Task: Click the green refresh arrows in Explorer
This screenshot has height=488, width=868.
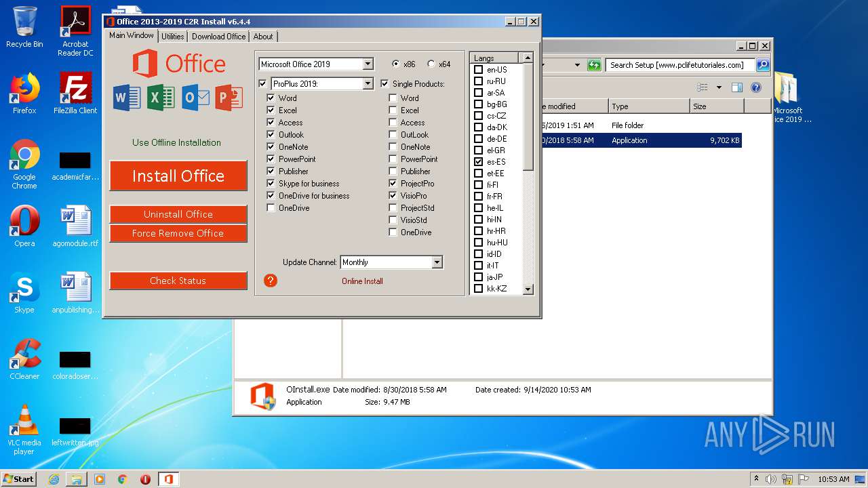Action: pos(594,65)
